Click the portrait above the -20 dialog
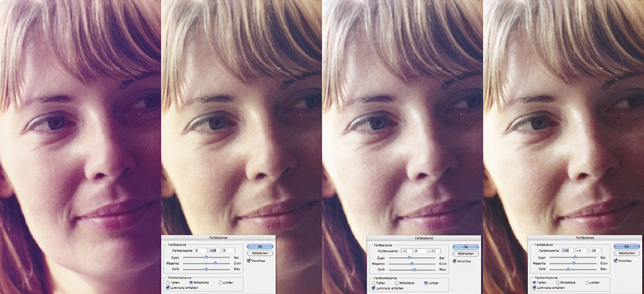The height and width of the screenshot is (294, 644). (563, 117)
